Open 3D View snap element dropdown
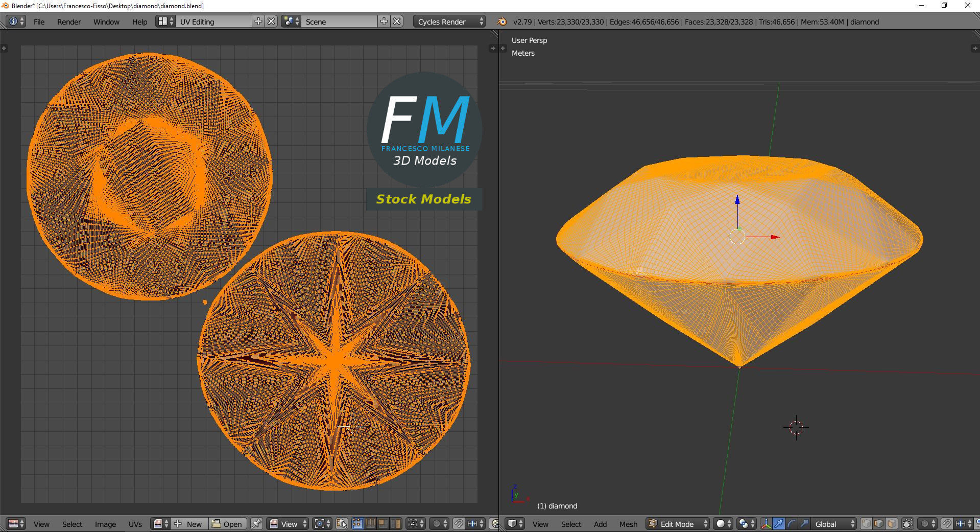Viewport: 980px width, 532px height. (x=964, y=524)
